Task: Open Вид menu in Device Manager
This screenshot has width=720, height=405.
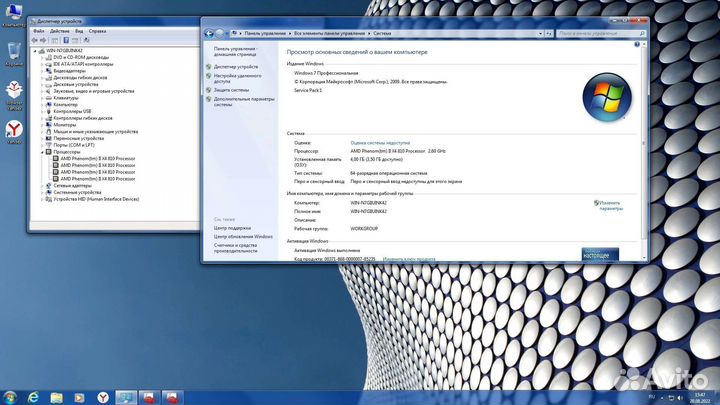Action: click(79, 31)
